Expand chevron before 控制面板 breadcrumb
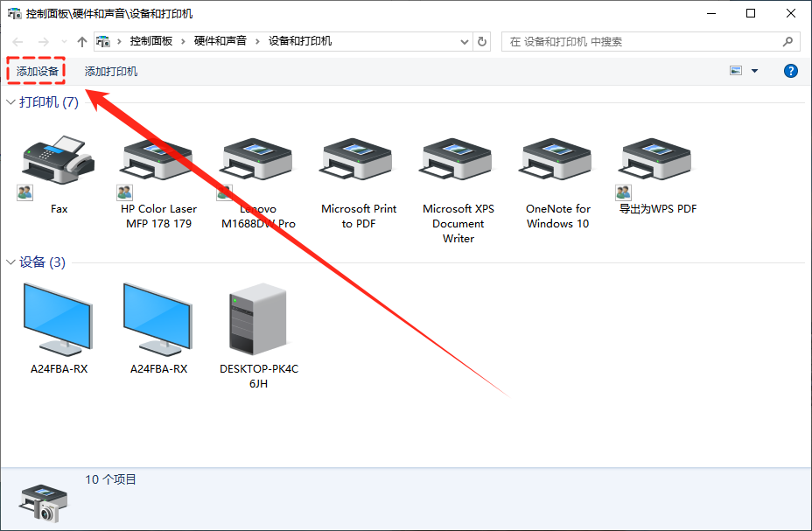This screenshot has width=812, height=531. (119, 41)
